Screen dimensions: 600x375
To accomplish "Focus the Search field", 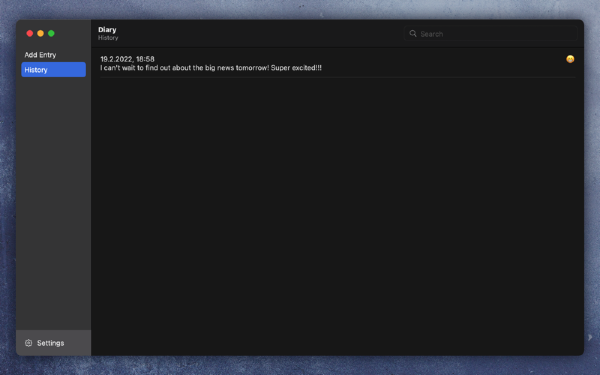I will pos(491,34).
